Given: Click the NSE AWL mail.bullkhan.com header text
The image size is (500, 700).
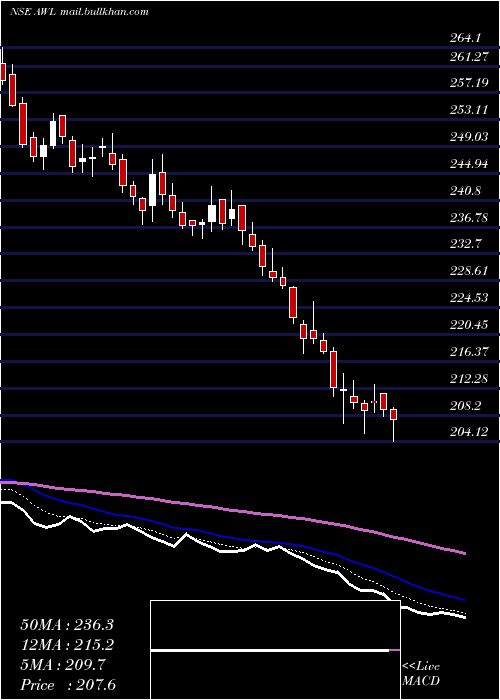Looking at the screenshot, I should (x=79, y=12).
